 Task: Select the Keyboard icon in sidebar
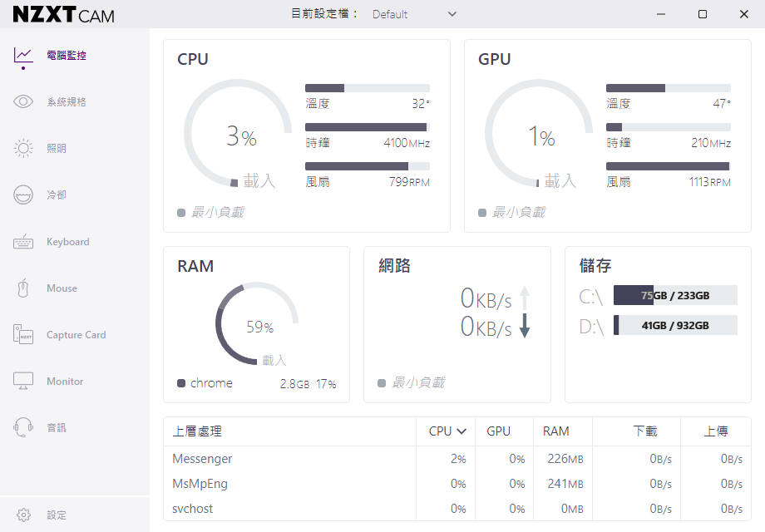click(x=23, y=242)
